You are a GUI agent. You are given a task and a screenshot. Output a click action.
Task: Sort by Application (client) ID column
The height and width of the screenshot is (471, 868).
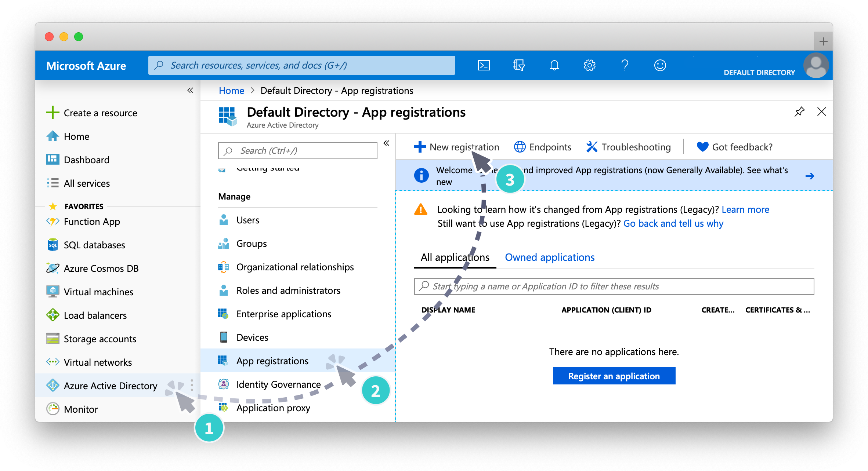(x=606, y=310)
